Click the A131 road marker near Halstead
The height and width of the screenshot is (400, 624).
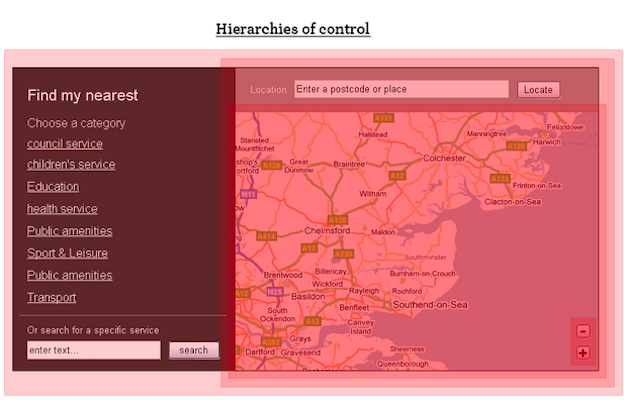[384, 118]
